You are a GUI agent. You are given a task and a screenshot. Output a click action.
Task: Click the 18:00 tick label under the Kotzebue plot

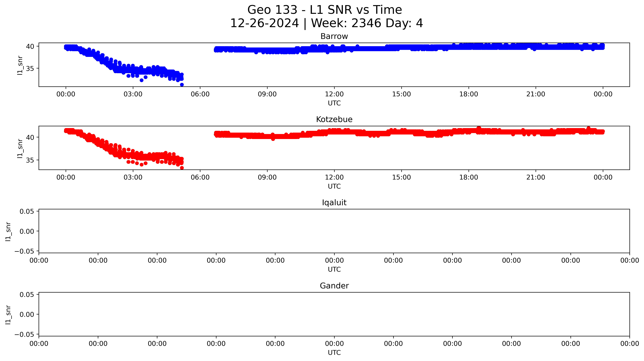[x=469, y=177]
